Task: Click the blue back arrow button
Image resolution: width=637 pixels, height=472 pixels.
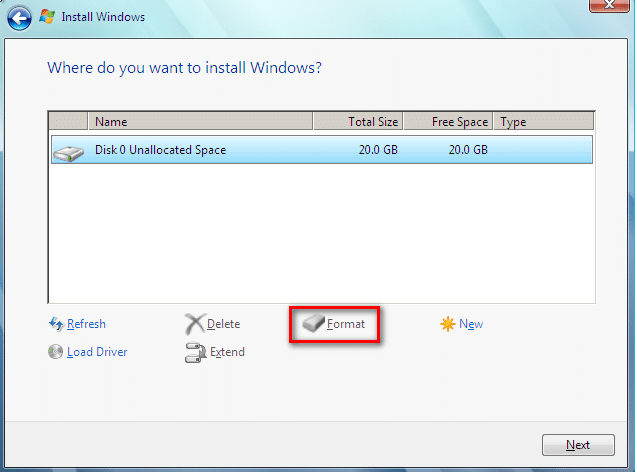Action: pos(19,18)
